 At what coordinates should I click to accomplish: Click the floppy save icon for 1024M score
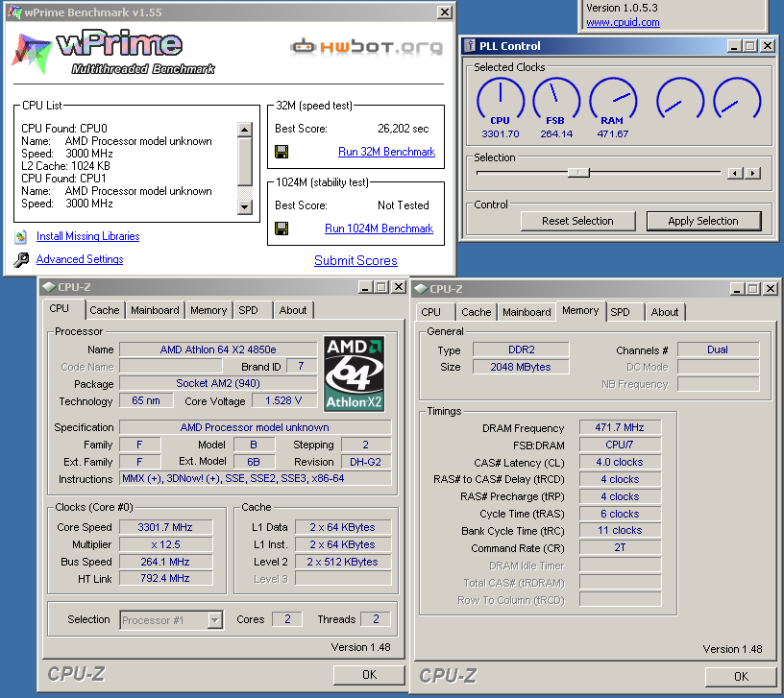tap(282, 229)
